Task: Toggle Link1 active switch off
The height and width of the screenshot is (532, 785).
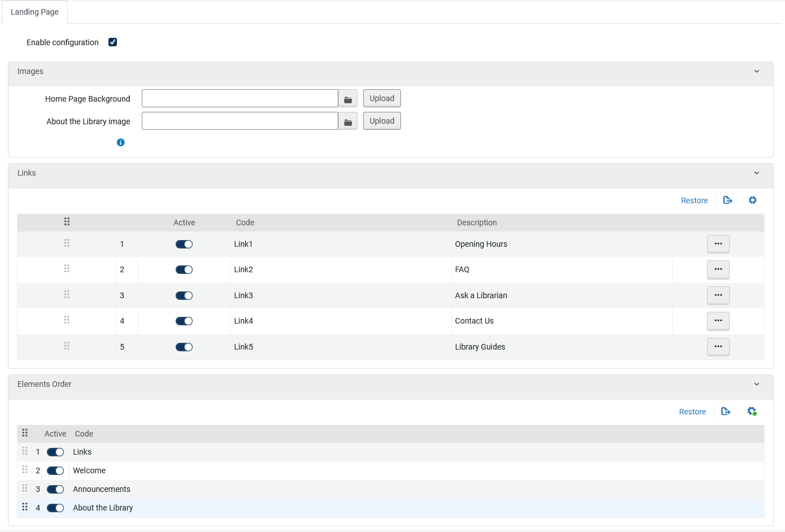Action: point(184,245)
